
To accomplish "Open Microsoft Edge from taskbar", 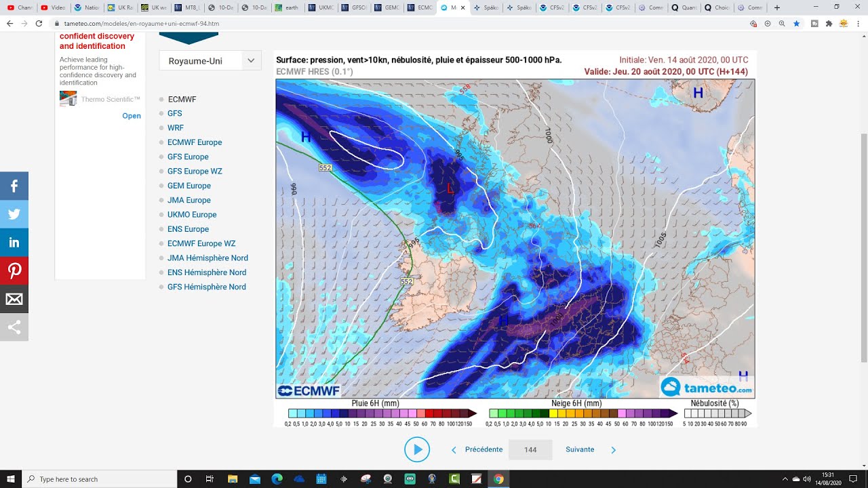I will tap(277, 479).
